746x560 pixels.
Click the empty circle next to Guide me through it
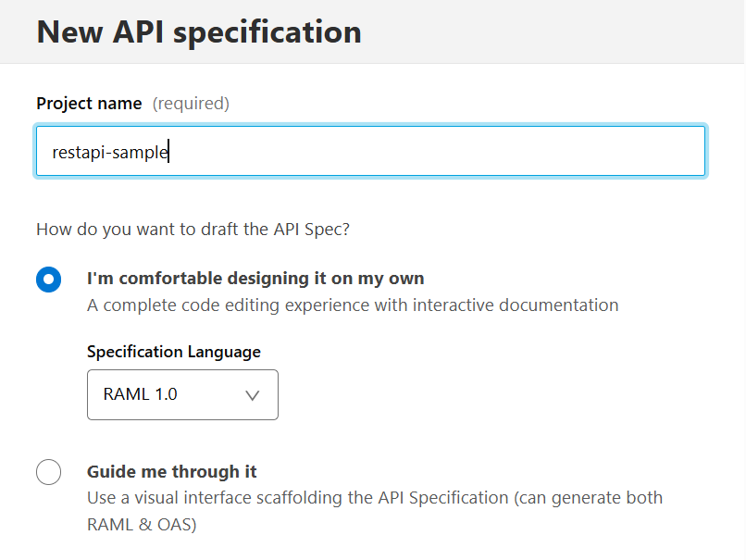pyautogui.click(x=48, y=472)
